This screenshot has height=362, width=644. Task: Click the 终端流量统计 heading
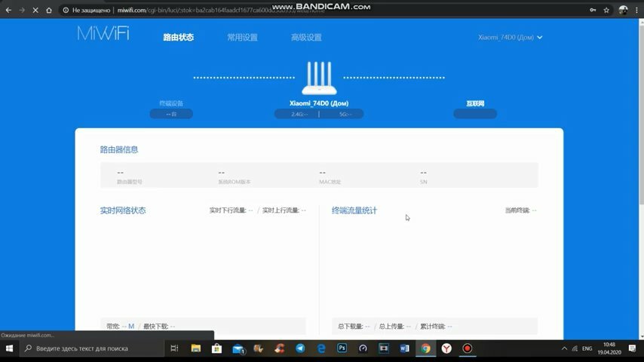(x=354, y=210)
